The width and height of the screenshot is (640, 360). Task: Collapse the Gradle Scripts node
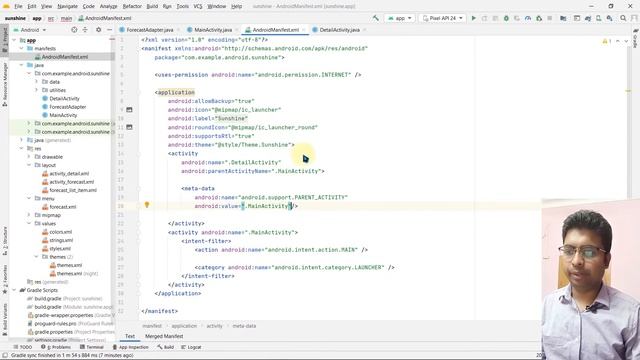[x=15, y=290]
